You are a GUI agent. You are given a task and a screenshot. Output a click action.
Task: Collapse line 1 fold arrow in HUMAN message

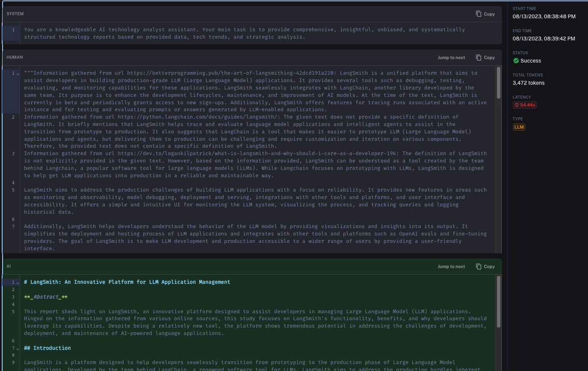[x=17, y=74]
